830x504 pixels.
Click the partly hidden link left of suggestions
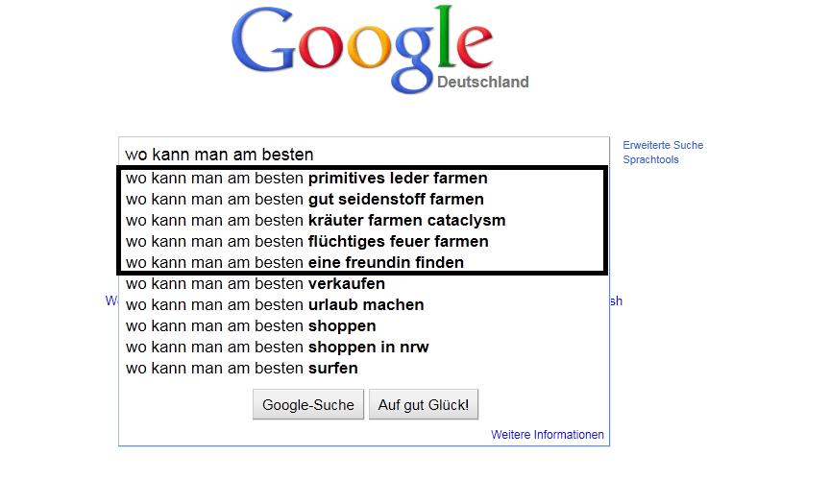point(111,301)
